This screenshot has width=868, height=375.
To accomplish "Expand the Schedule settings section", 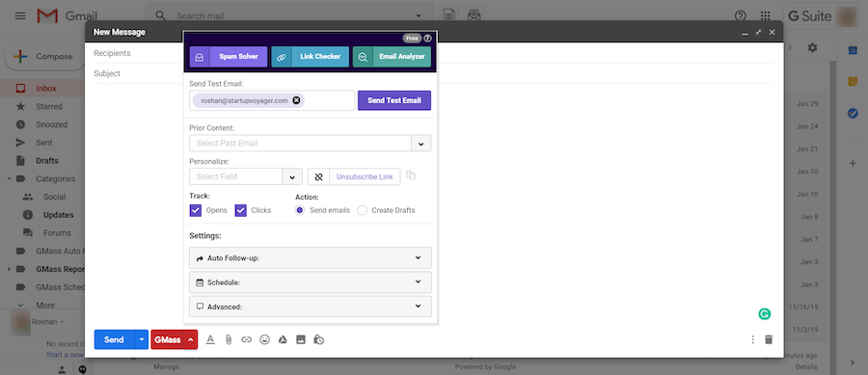I will click(310, 282).
